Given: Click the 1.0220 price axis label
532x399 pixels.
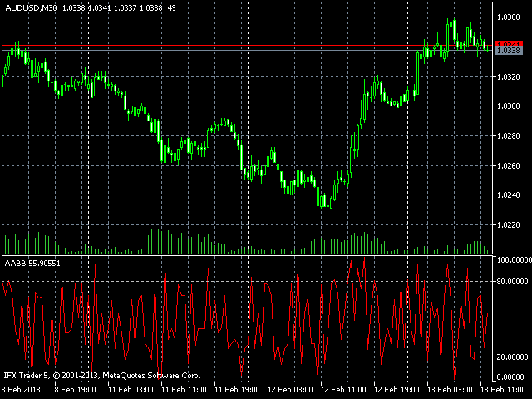Looking at the screenshot, I should [x=508, y=225].
